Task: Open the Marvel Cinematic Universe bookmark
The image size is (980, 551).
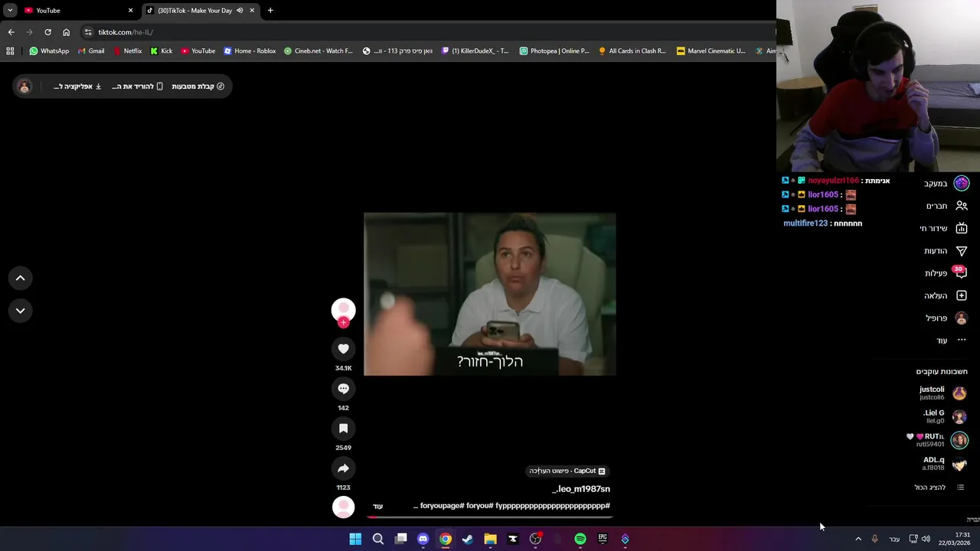Action: 710,51
